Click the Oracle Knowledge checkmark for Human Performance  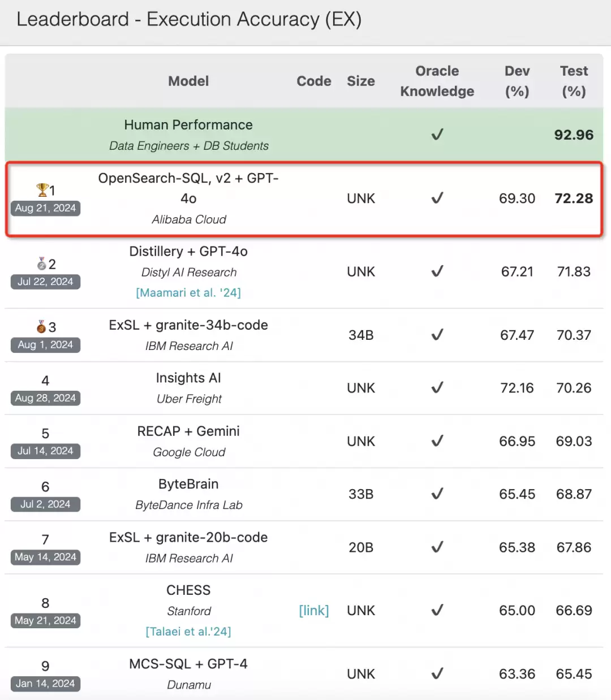(x=437, y=135)
